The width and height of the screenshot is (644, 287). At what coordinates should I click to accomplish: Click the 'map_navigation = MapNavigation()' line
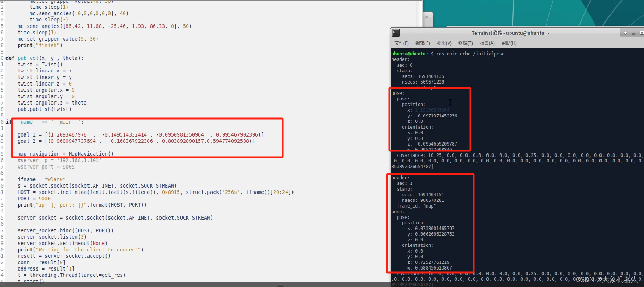tap(66, 154)
